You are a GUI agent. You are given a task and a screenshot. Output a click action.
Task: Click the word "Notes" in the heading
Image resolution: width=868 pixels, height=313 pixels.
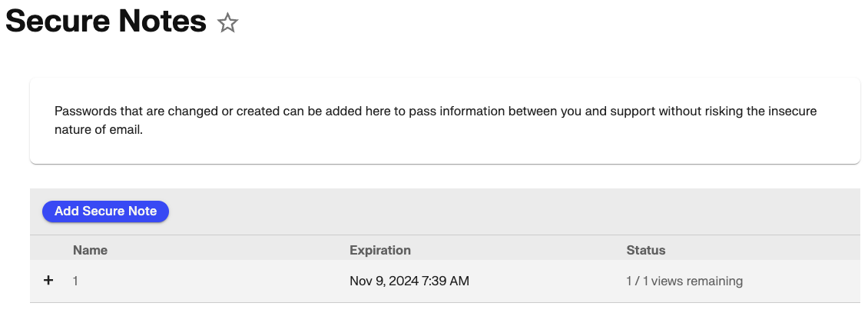tap(162, 22)
